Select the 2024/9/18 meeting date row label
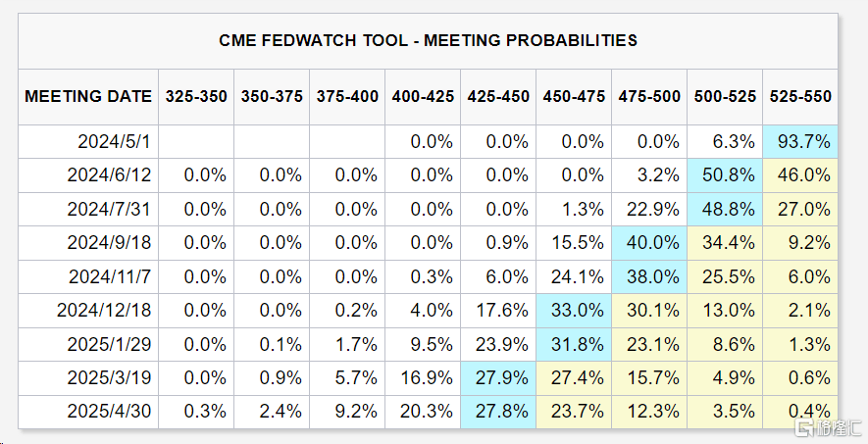This screenshot has width=868, height=444. coord(110,243)
